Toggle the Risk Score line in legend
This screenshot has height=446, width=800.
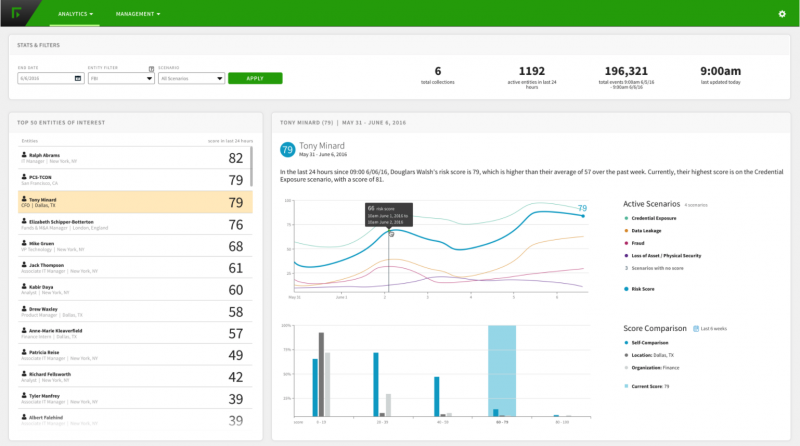coord(639,289)
